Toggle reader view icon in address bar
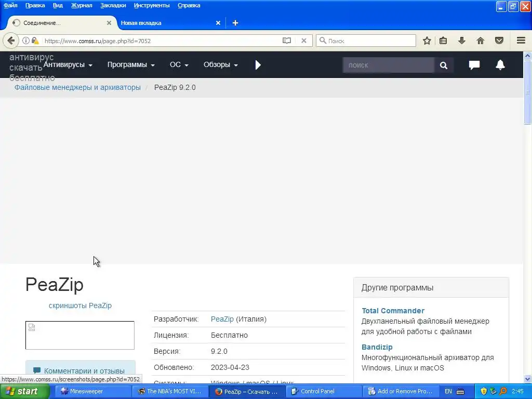Image resolution: width=532 pixels, height=399 pixels. (287, 41)
